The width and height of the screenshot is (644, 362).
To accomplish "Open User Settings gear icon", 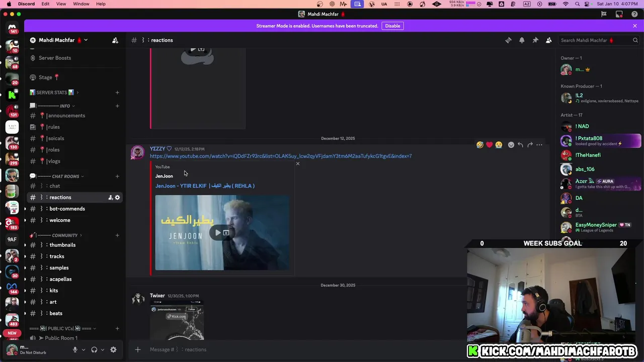I will (113, 350).
